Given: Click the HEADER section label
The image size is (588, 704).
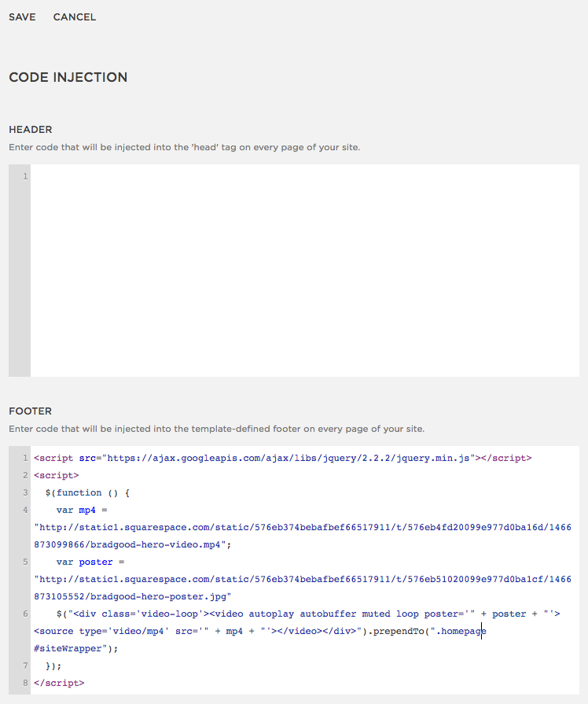Looking at the screenshot, I should [x=31, y=129].
